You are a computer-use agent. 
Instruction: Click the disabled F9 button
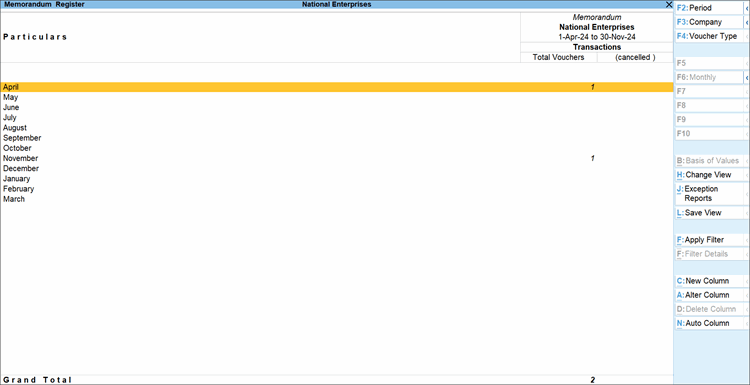(x=709, y=120)
